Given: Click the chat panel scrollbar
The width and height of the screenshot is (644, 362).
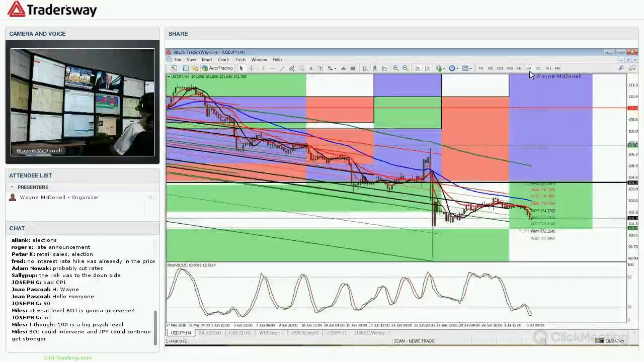Looking at the screenshot, I should (x=155, y=327).
